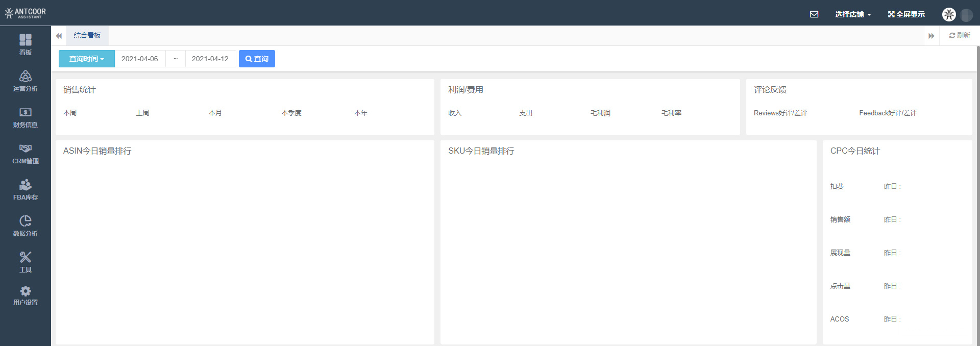Open the 查询时间 dropdown
The width and height of the screenshot is (980, 346).
pos(87,59)
